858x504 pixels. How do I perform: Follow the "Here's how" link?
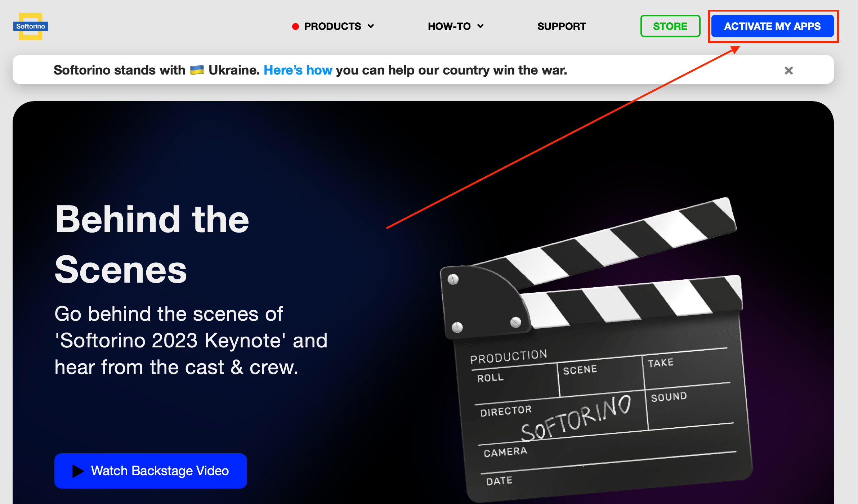click(298, 70)
